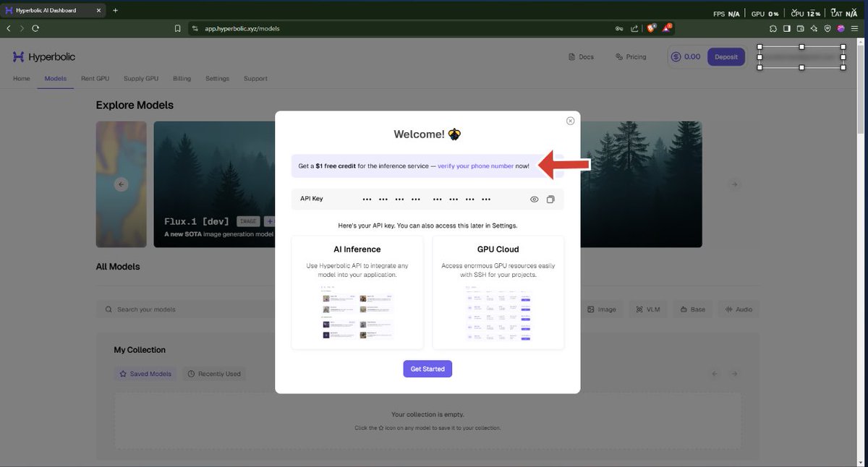Select the AI Inference card
Image resolution: width=868 pixels, height=467 pixels.
coord(357,292)
